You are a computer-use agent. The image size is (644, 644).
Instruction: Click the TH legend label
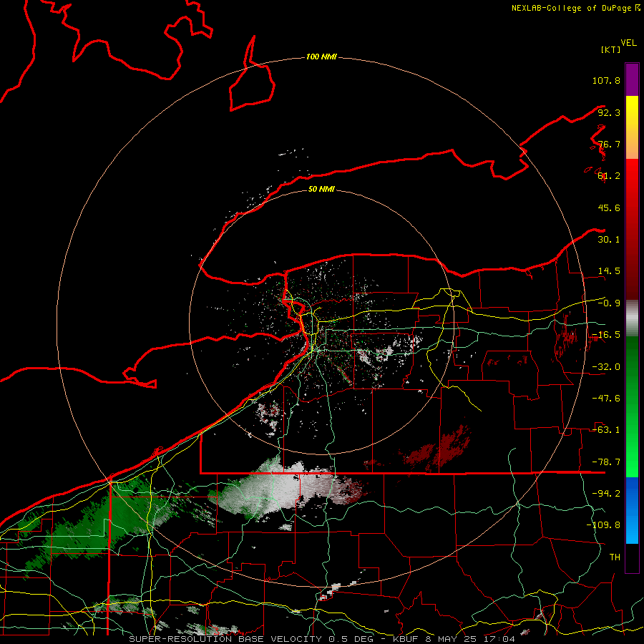(x=615, y=557)
